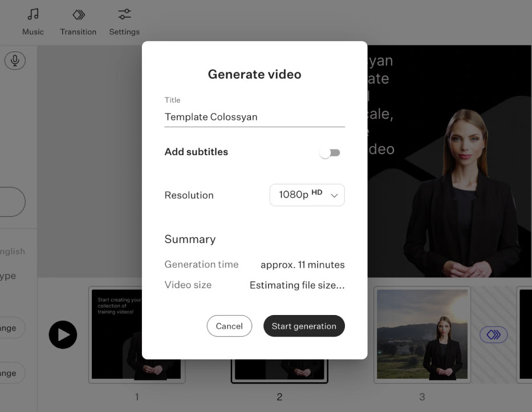The height and width of the screenshot is (412, 532).
Task: Open the Settings panel
Action: (124, 21)
